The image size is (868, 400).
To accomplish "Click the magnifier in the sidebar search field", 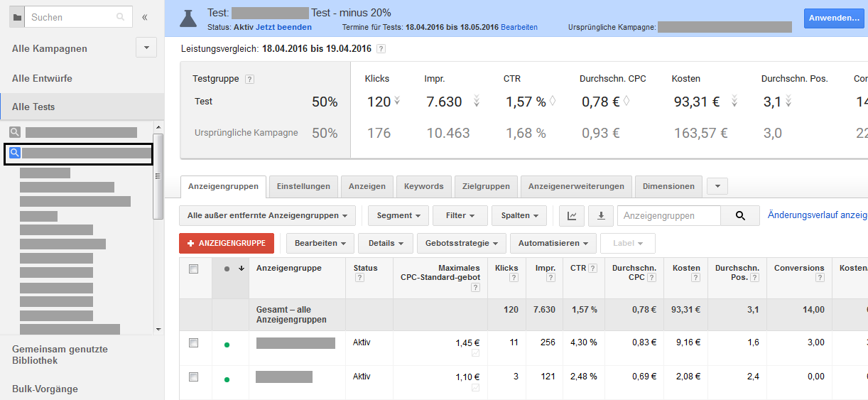I will click(121, 17).
